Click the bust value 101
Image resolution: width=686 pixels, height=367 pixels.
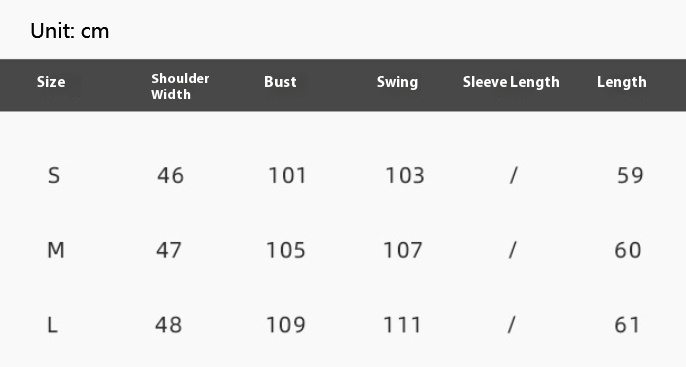(287, 175)
